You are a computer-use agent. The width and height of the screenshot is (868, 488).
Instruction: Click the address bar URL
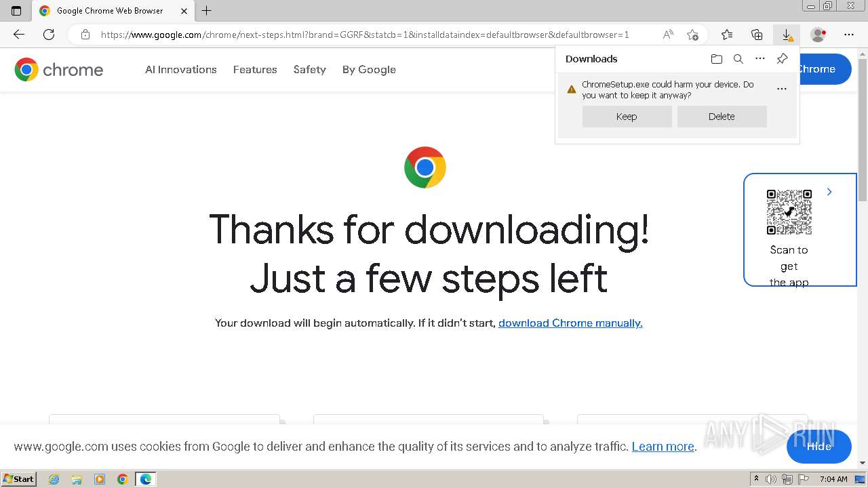point(365,35)
